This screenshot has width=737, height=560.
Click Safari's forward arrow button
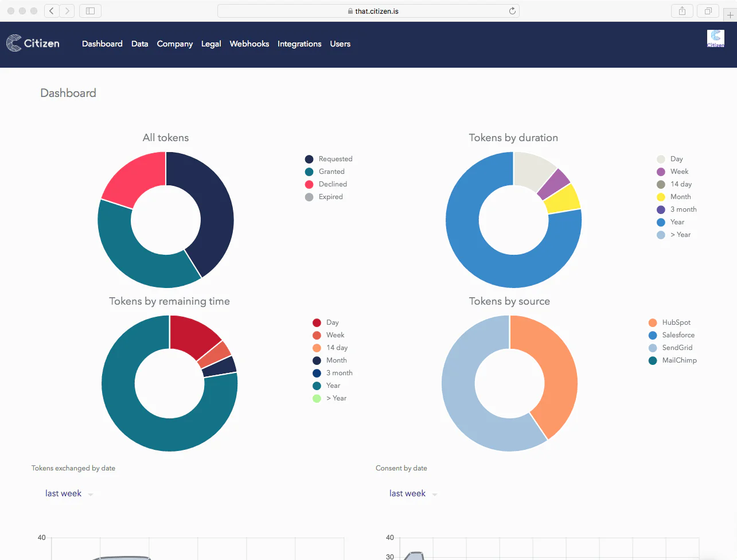pos(67,11)
